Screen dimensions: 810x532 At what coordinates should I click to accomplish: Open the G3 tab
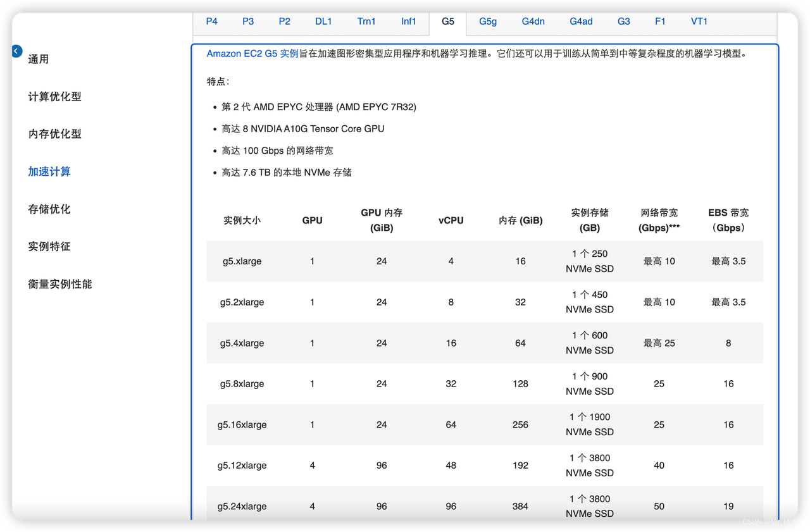pyautogui.click(x=624, y=22)
